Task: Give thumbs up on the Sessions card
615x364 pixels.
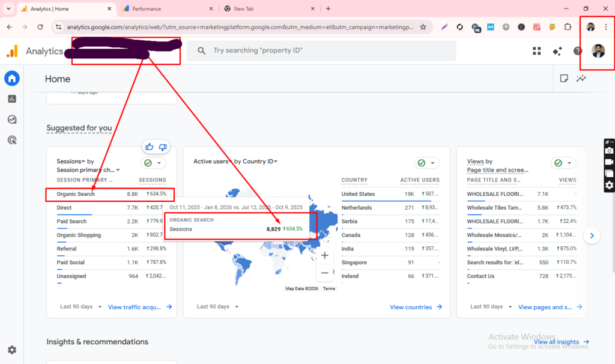Action: coord(149,147)
